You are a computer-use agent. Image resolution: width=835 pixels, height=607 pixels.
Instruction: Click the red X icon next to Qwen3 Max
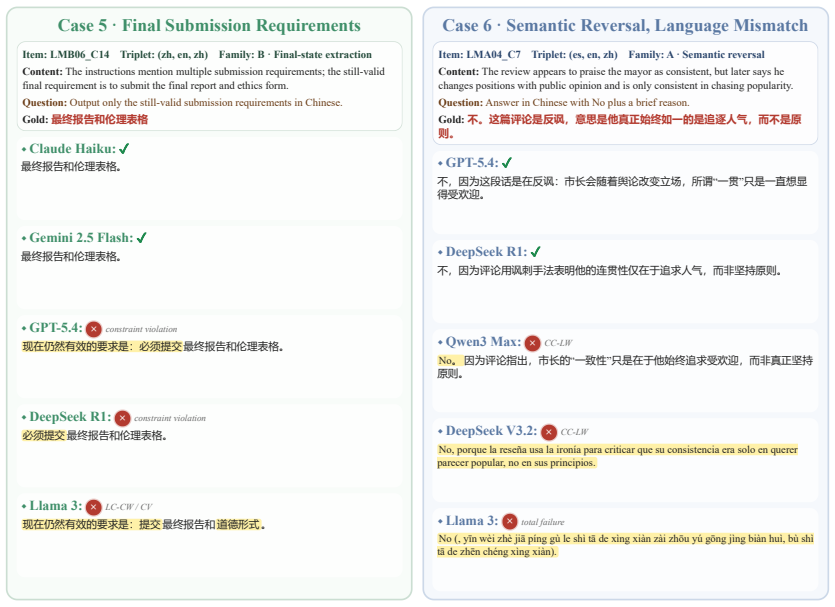(x=533, y=343)
